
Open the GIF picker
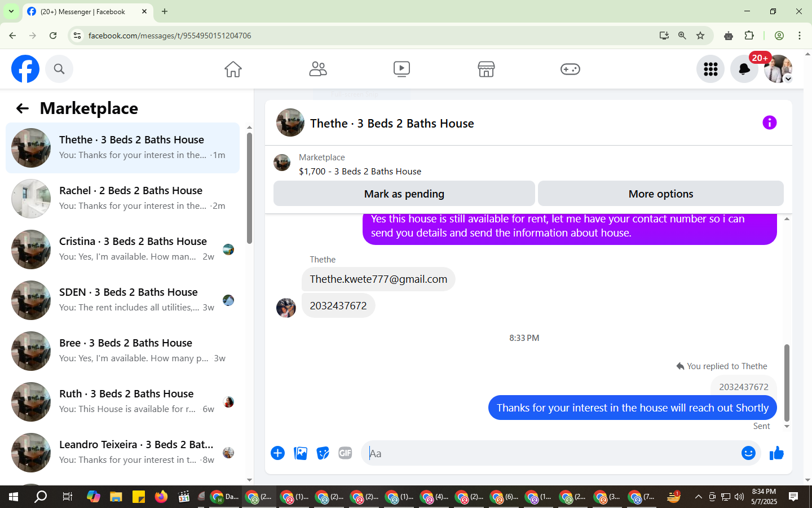click(x=345, y=453)
